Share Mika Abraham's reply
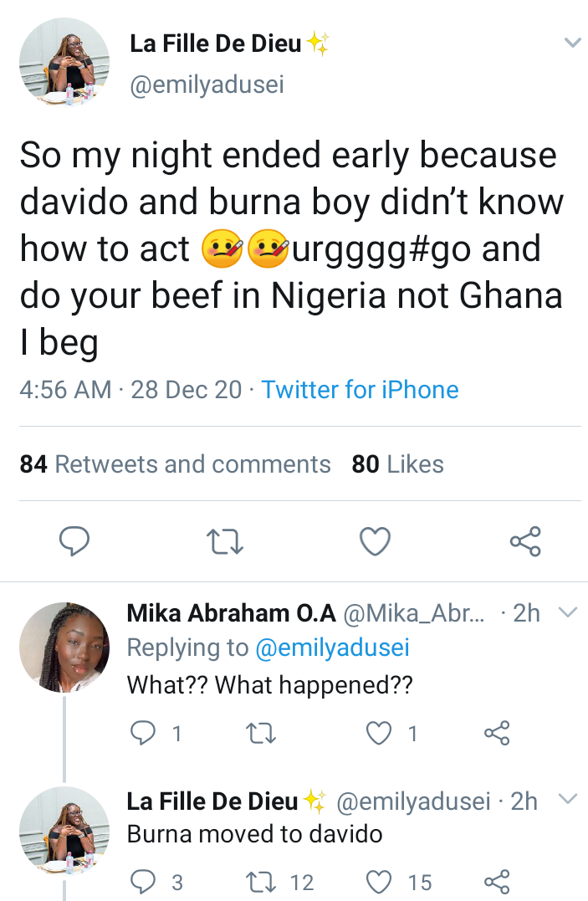 [x=496, y=734]
